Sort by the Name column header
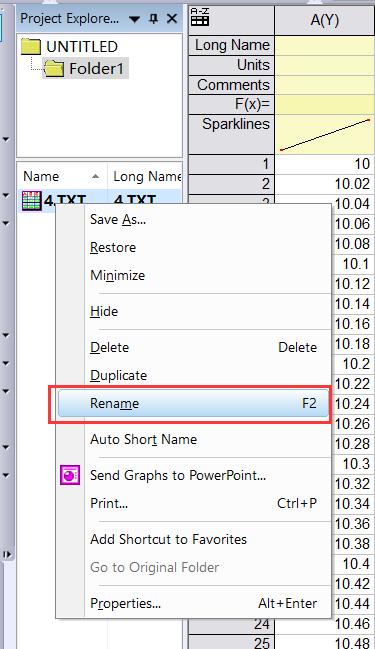This screenshot has height=649, width=375. click(x=62, y=176)
